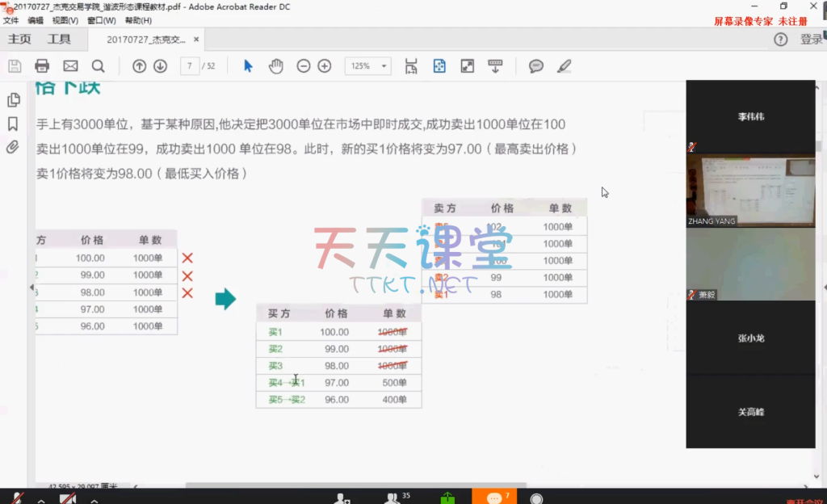Click the email envelope icon

coord(70,66)
